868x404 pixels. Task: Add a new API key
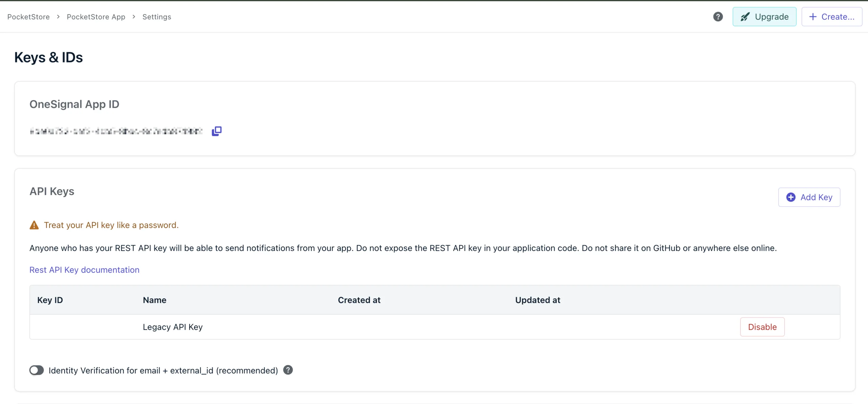(809, 197)
